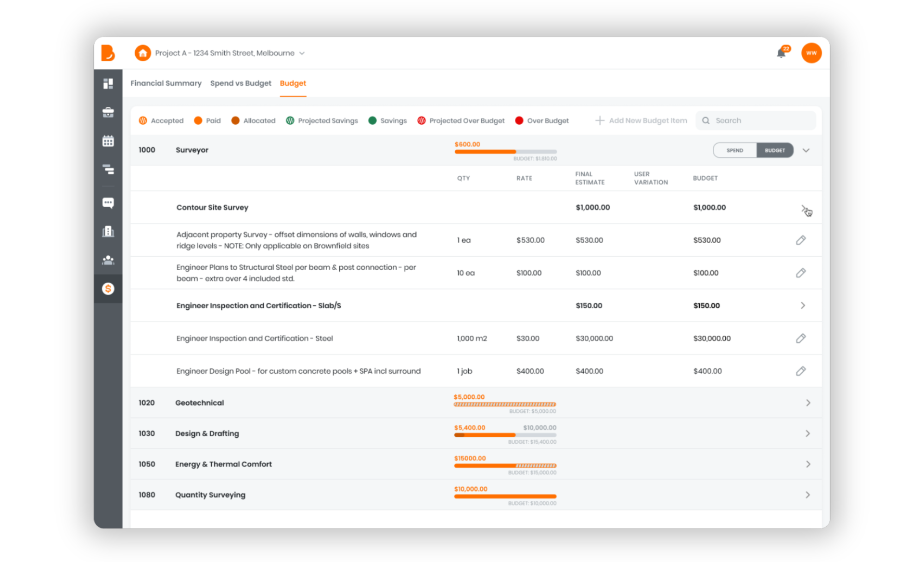Click the RATE column header
This screenshot has width=924, height=562.
tap(524, 178)
